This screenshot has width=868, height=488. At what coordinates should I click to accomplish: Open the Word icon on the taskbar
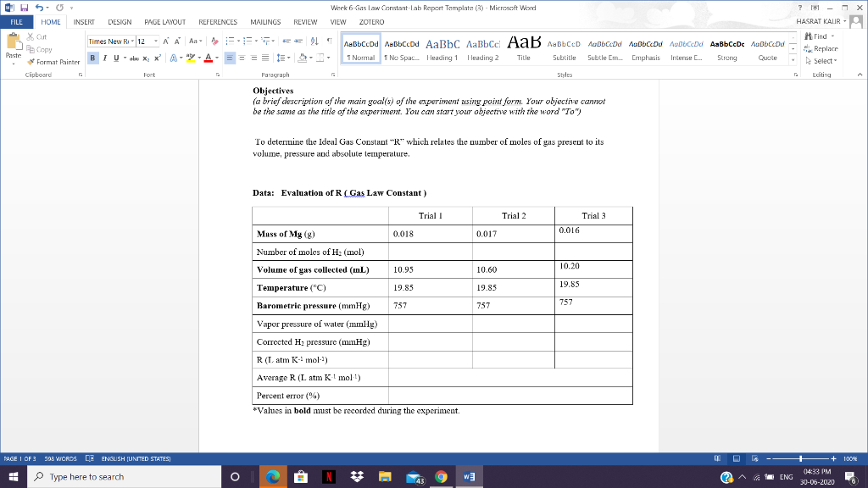pyautogui.click(x=469, y=476)
